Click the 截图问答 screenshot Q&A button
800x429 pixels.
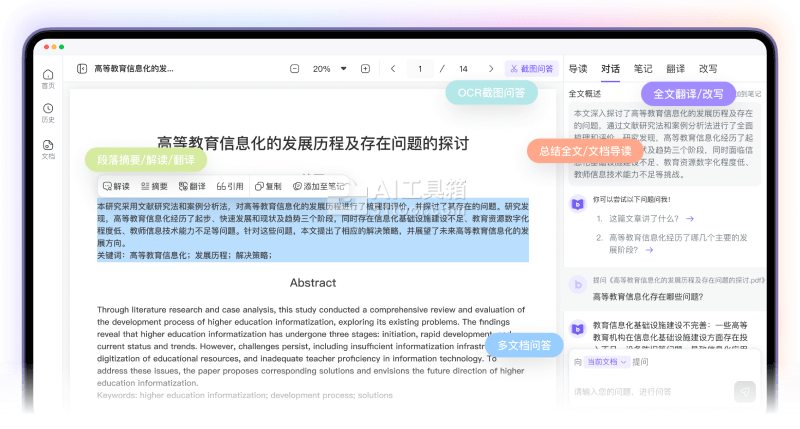coord(531,69)
